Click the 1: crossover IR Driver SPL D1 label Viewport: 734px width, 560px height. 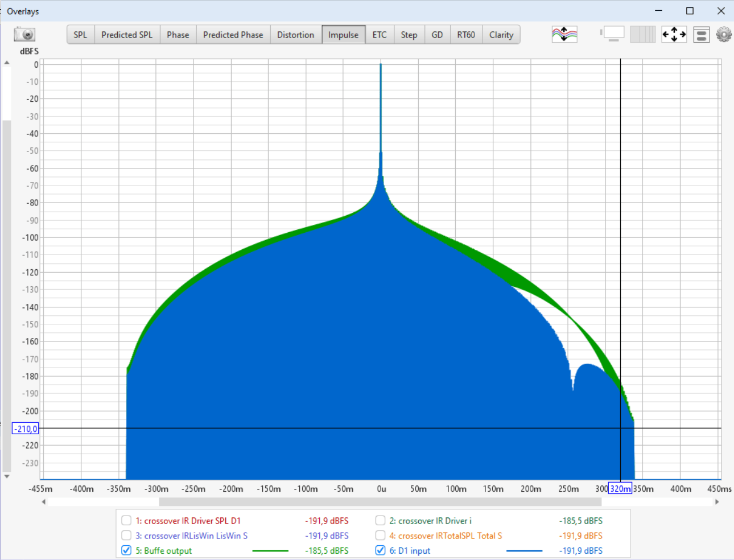point(188,521)
